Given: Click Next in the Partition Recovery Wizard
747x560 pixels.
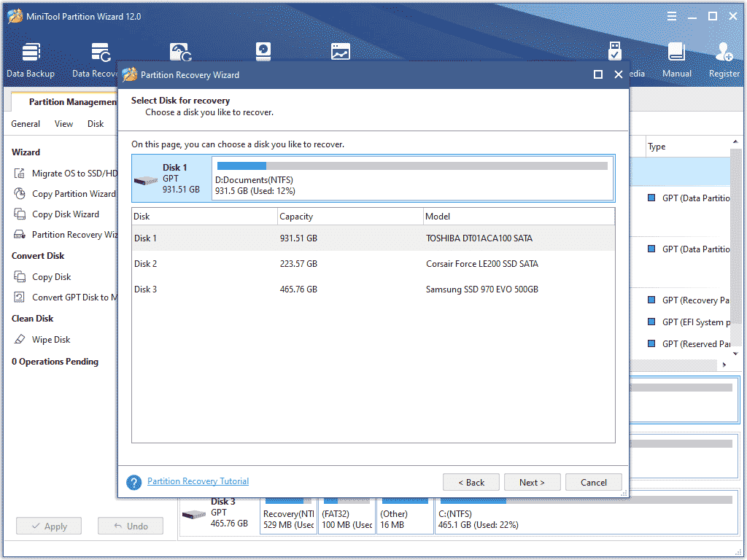Looking at the screenshot, I should (532, 482).
